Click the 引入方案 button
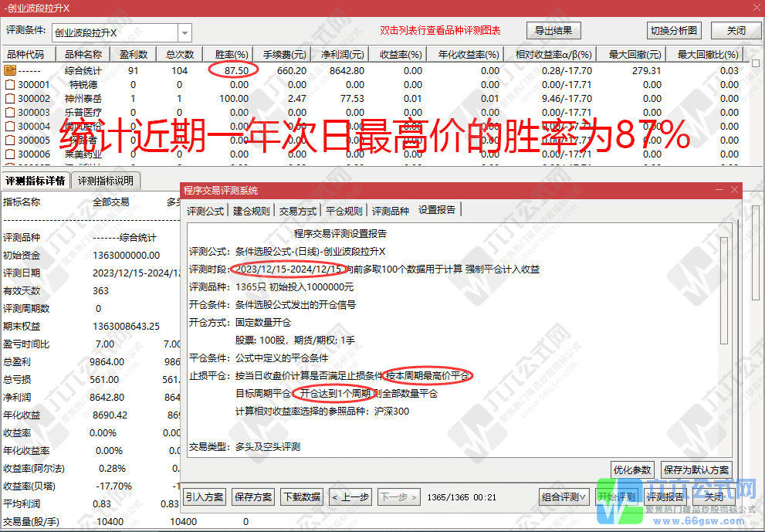Viewport: 765px width, 532px height. [x=203, y=497]
